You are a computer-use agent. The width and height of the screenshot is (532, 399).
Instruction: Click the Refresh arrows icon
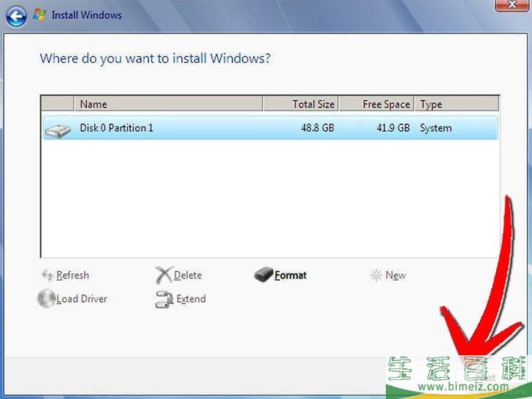[x=47, y=275]
